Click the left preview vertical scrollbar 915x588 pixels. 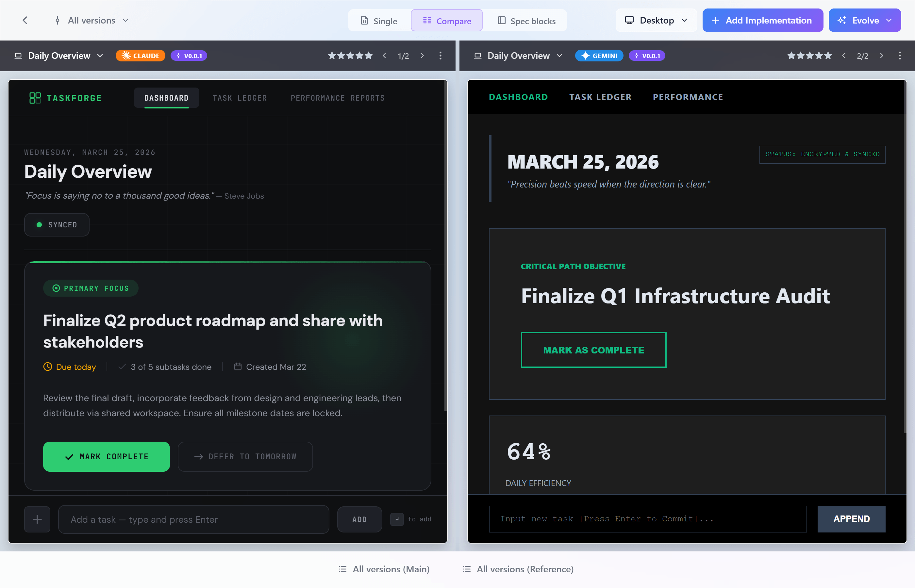click(445, 244)
